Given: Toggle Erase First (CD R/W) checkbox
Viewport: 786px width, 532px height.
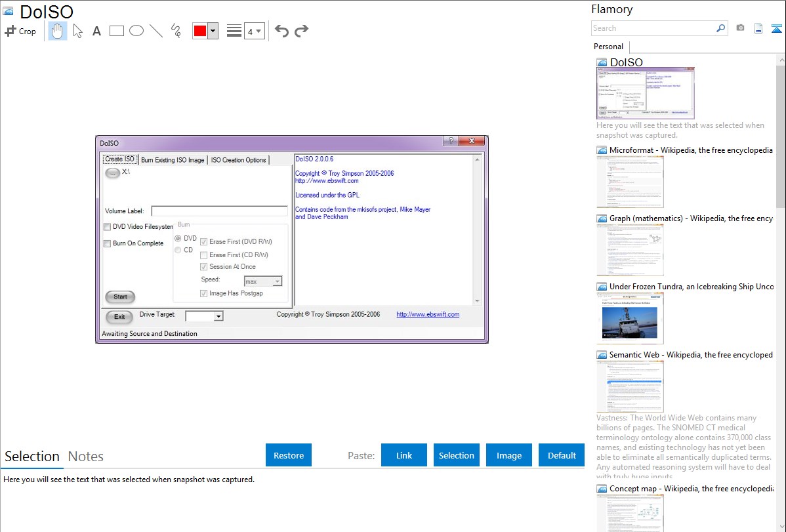Looking at the screenshot, I should click(x=203, y=255).
